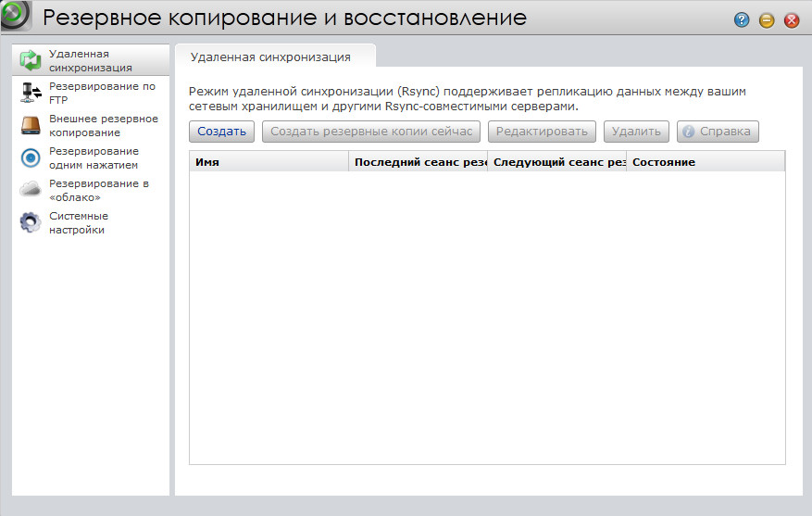This screenshot has height=516, width=812.
Task: Click Создать резервные копии сейчас button
Action: 371,132
